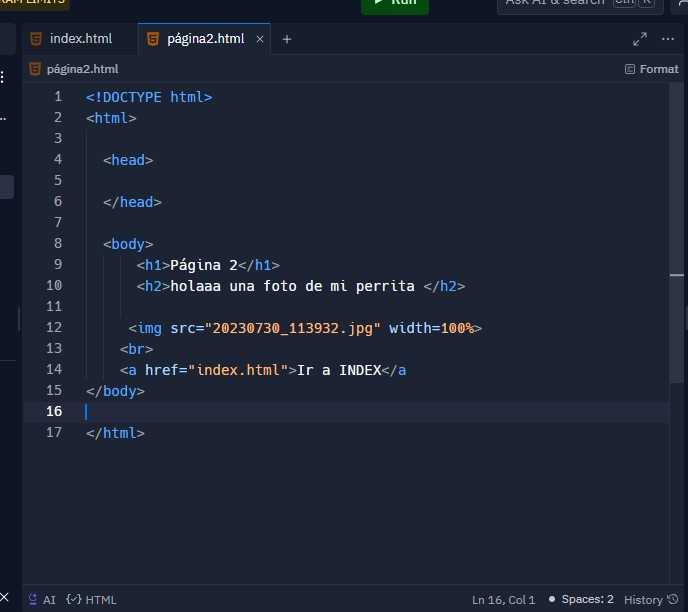Click the <br> tag on line 13
688x612 pixels.
tap(136, 349)
